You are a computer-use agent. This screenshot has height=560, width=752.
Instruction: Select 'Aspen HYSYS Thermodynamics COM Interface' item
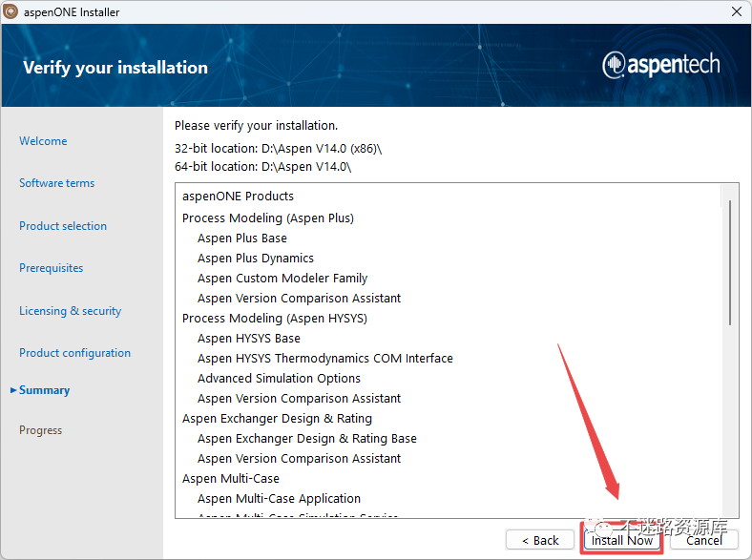(325, 359)
